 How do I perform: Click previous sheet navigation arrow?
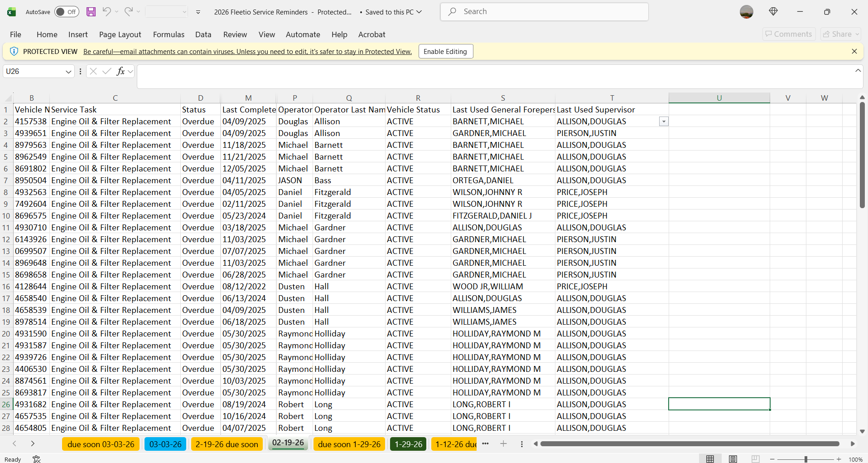14,444
